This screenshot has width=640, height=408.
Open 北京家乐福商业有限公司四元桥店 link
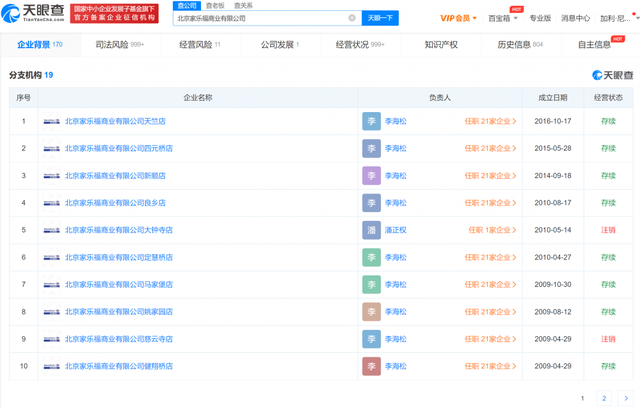pyautogui.click(x=119, y=148)
